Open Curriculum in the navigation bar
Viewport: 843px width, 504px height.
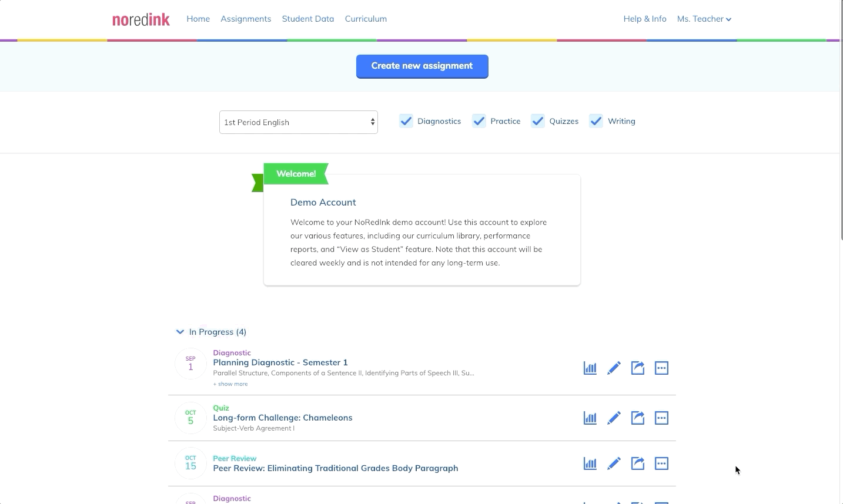click(x=366, y=19)
